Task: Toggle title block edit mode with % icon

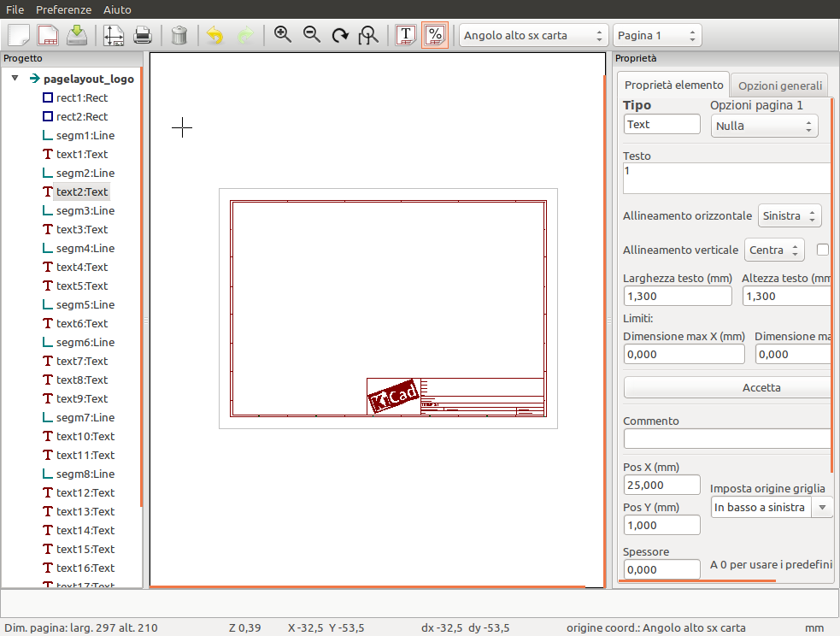Action: [435, 36]
